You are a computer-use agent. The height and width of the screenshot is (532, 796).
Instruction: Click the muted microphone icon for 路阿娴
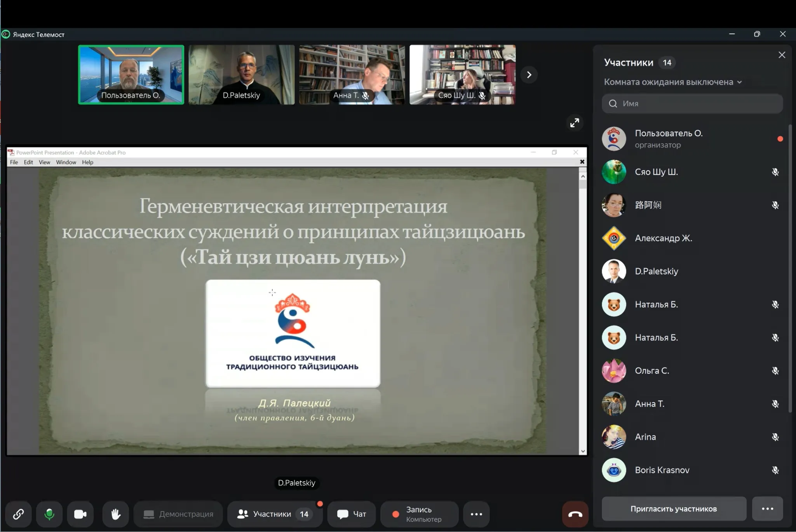coord(775,205)
